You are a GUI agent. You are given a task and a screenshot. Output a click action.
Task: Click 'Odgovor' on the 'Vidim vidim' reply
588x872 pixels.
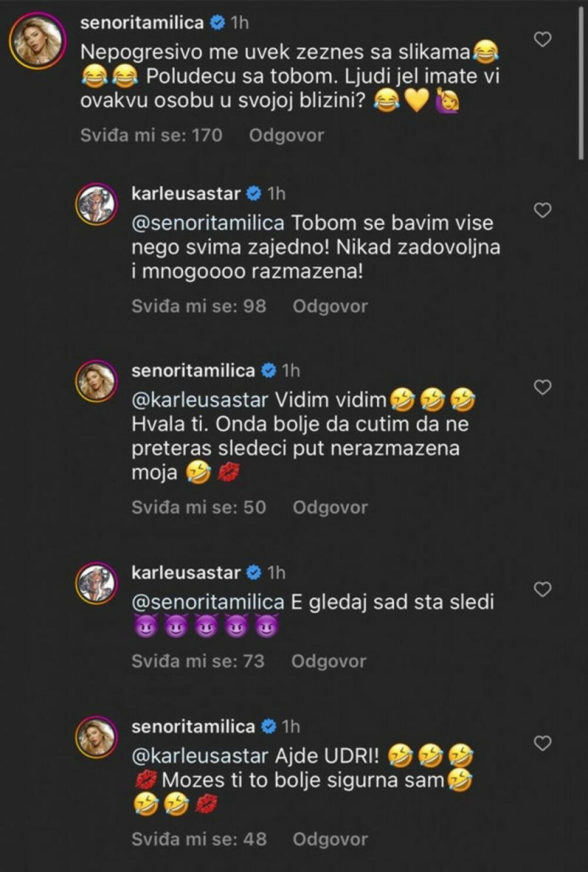click(329, 506)
